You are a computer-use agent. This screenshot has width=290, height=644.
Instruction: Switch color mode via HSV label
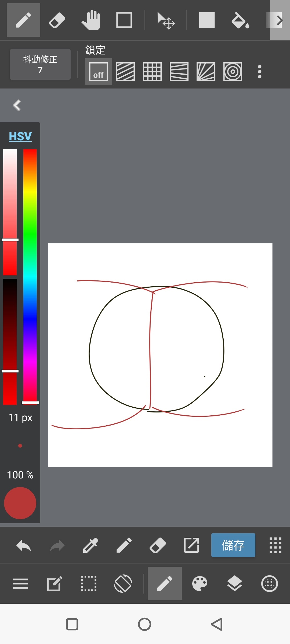(x=20, y=136)
